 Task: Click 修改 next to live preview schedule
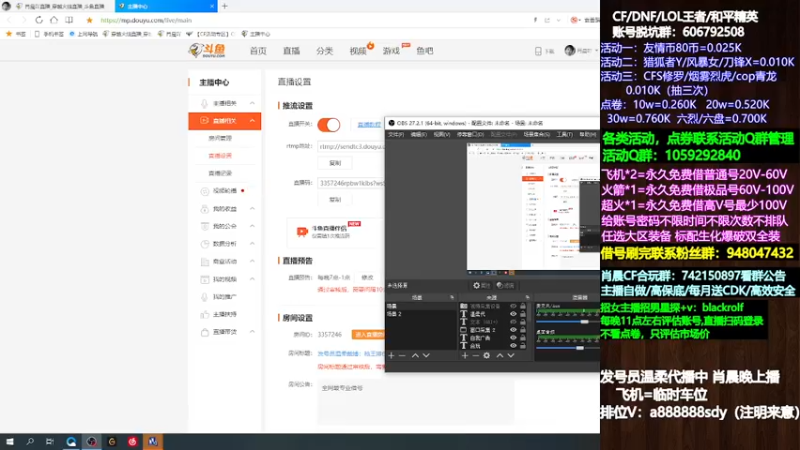(x=367, y=278)
